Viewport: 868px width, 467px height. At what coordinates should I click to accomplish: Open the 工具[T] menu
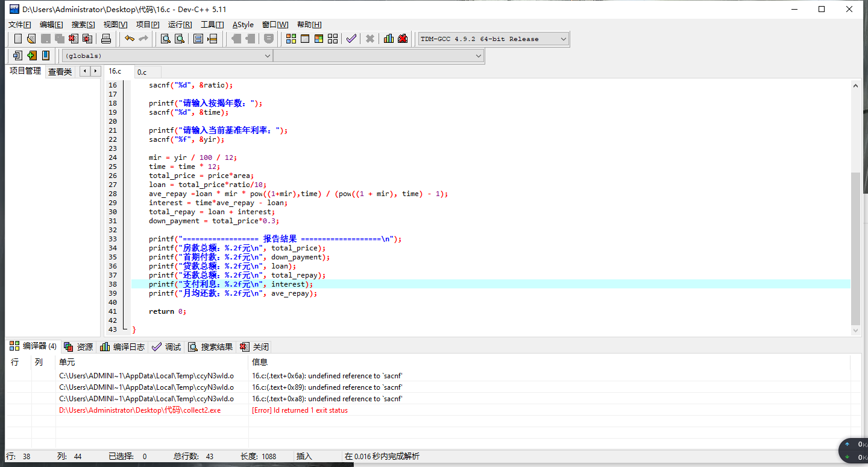click(x=212, y=24)
